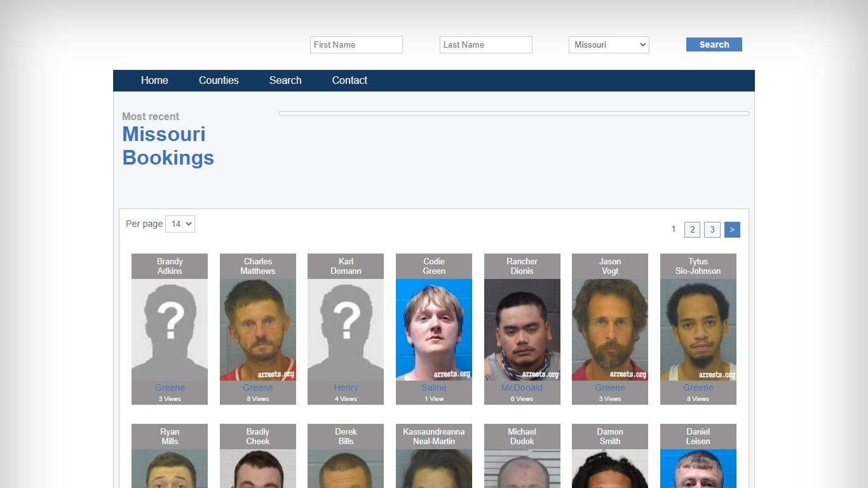
Task: Click Greene county link under Tytus Sio-Johnson
Action: 698,388
